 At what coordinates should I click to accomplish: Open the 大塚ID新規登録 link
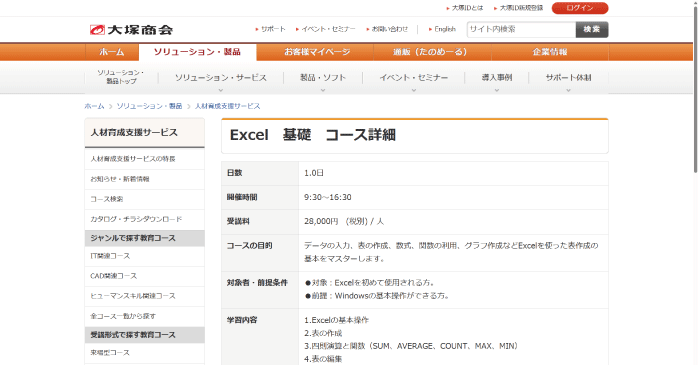click(x=521, y=8)
